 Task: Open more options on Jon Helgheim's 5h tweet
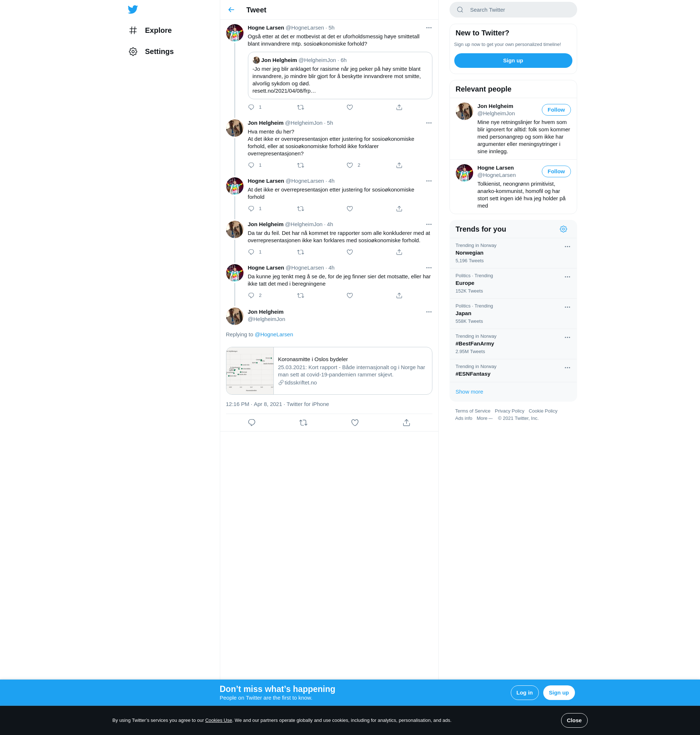[x=429, y=123]
